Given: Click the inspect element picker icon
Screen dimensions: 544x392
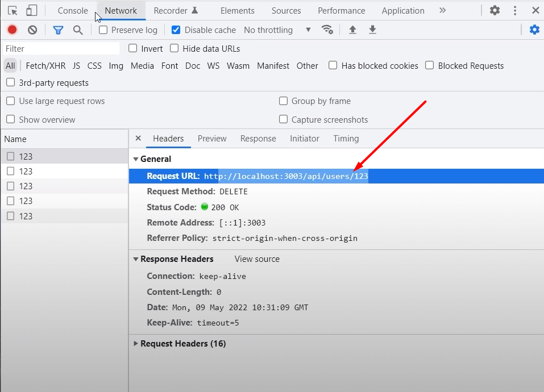Looking at the screenshot, I should click(13, 11).
